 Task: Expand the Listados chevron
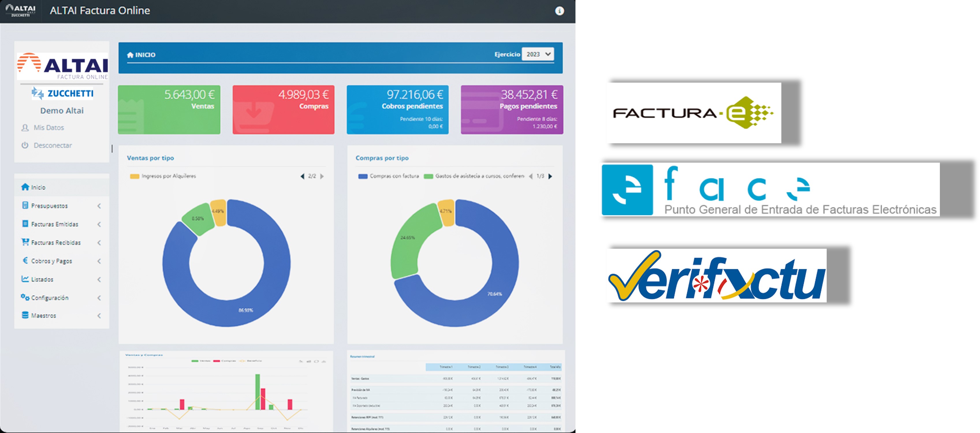pyautogui.click(x=99, y=279)
